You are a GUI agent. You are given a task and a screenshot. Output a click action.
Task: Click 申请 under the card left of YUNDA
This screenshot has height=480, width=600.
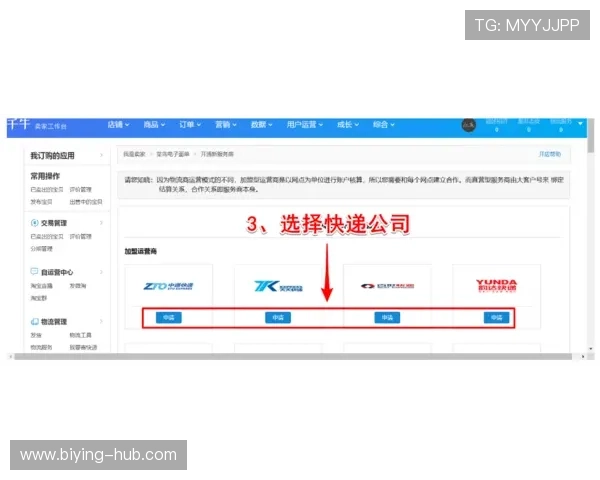[x=387, y=317]
